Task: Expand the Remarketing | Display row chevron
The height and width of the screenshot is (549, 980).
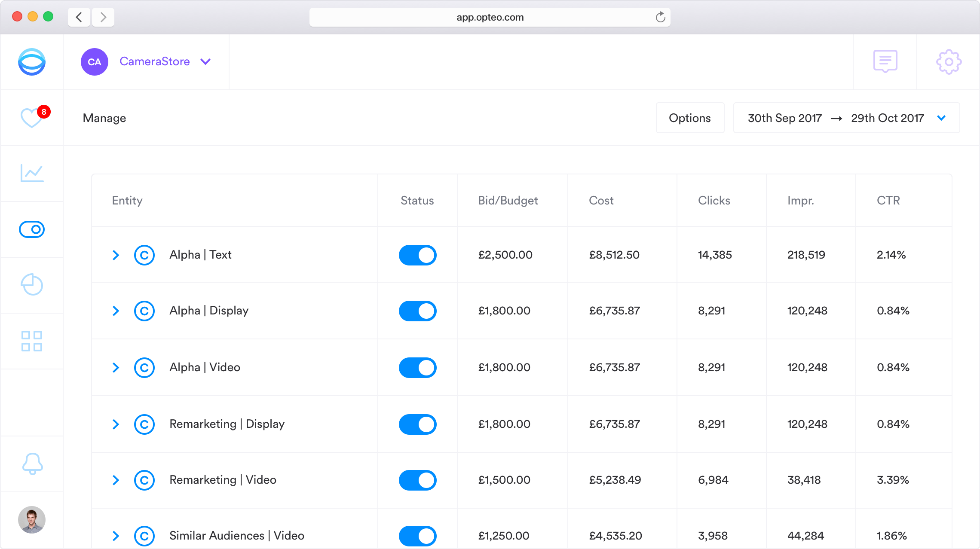Action: click(116, 424)
